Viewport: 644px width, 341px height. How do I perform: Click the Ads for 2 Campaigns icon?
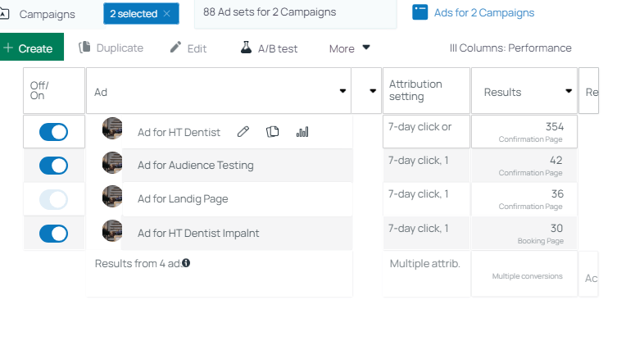click(x=420, y=12)
